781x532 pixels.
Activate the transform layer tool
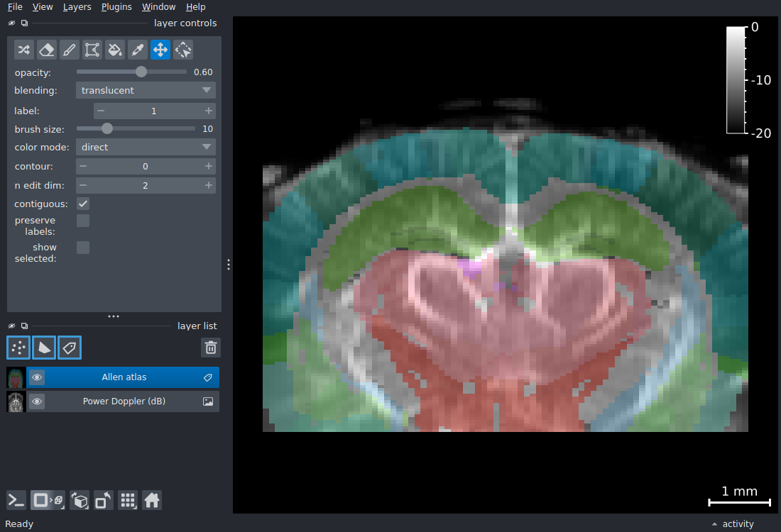[x=183, y=50]
